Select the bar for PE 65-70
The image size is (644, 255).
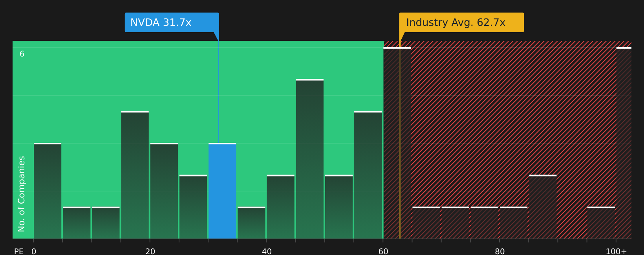click(x=426, y=223)
